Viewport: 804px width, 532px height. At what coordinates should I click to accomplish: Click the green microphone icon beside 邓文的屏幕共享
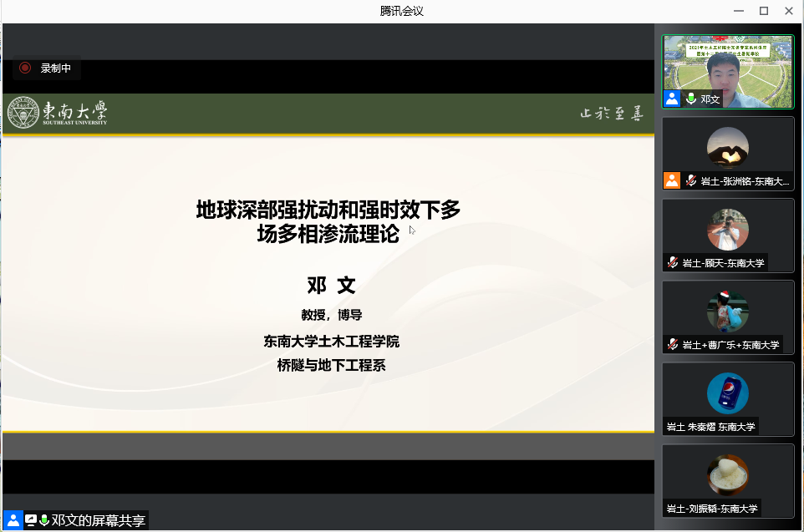click(x=43, y=520)
